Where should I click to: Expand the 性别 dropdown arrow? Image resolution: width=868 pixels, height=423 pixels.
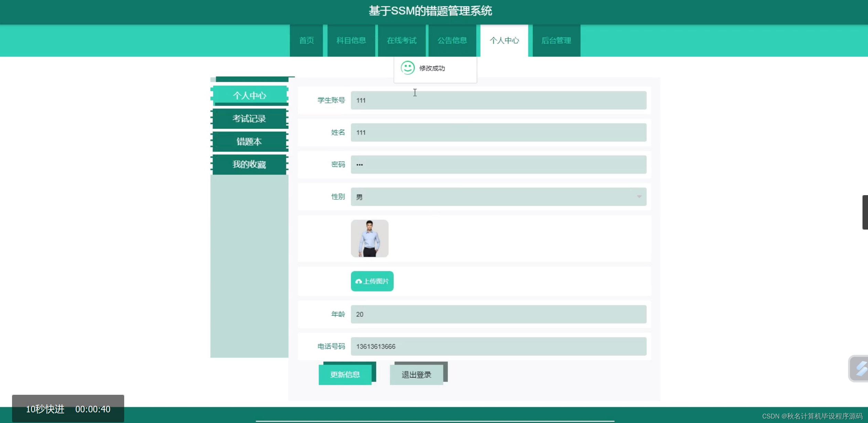point(639,197)
